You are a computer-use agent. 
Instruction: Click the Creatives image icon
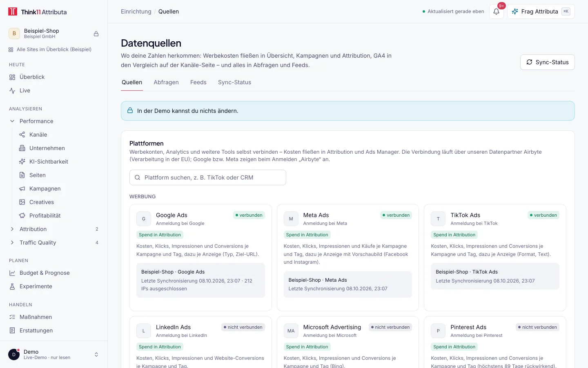pyautogui.click(x=22, y=202)
